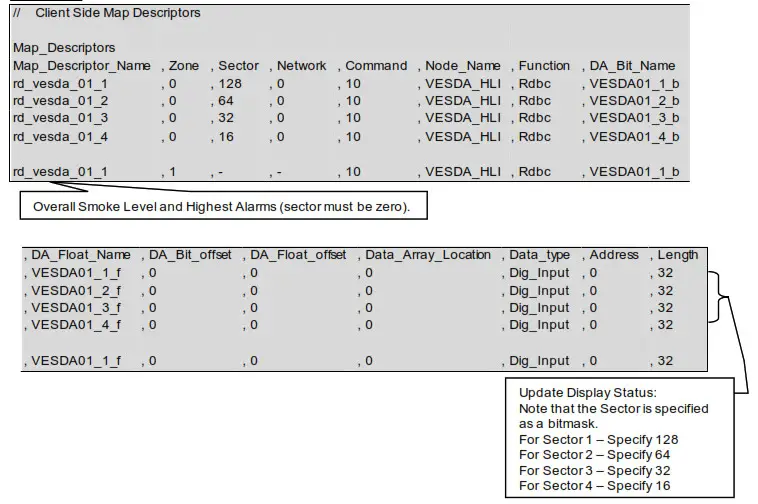Select the "Data_Array_Location" column header
This screenshot has width=758, height=504.
point(428,255)
